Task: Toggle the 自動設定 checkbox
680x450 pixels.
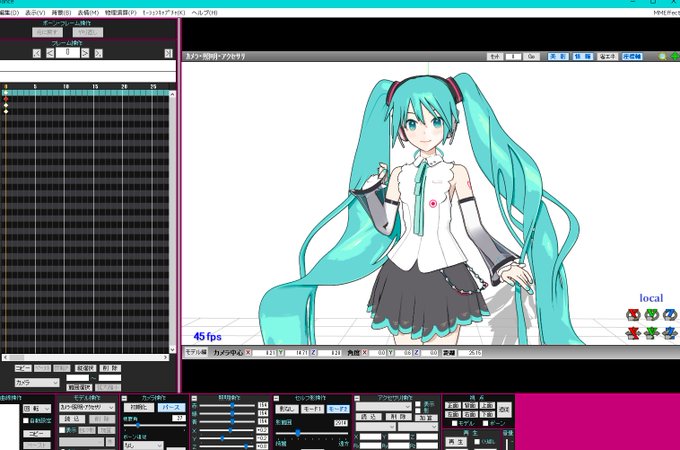Action: point(26,421)
